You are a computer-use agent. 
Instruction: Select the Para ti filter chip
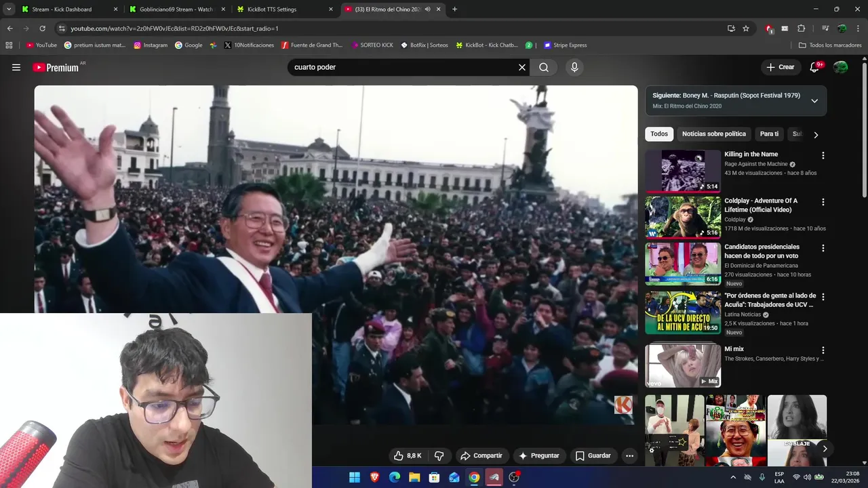coord(769,134)
